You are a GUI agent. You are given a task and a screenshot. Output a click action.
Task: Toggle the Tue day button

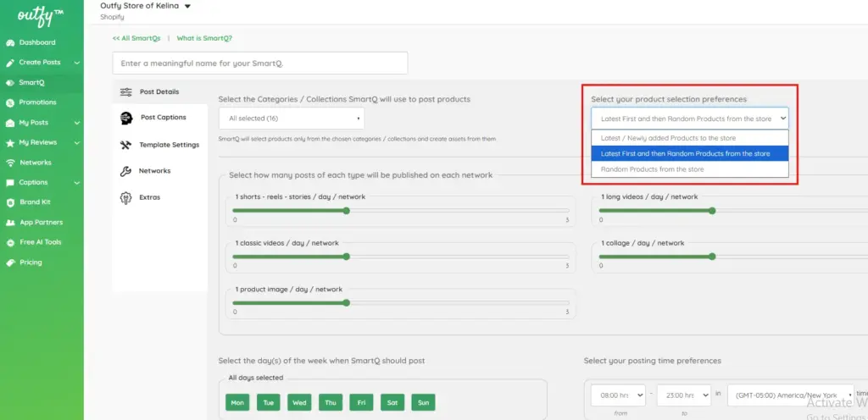269,402
